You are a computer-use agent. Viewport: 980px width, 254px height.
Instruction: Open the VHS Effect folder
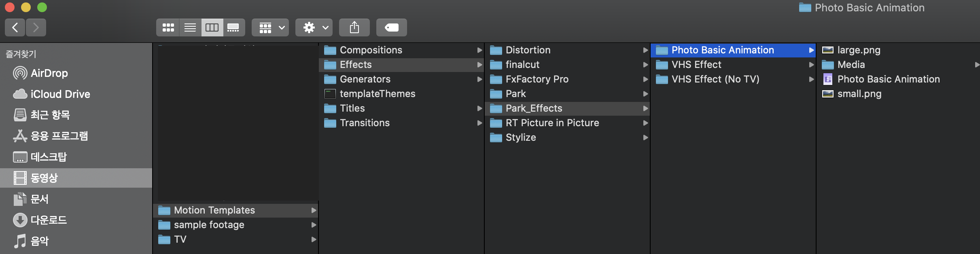coord(696,65)
